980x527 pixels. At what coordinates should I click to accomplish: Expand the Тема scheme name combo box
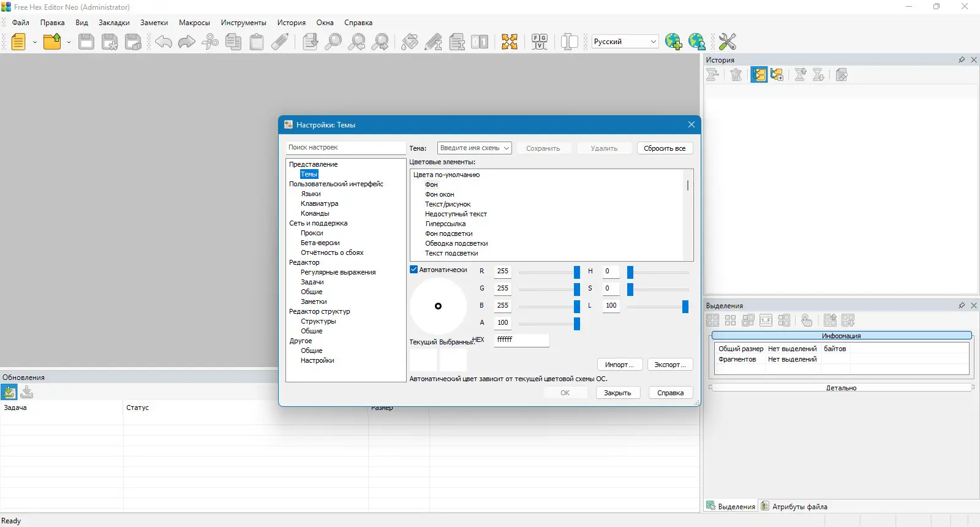point(506,148)
